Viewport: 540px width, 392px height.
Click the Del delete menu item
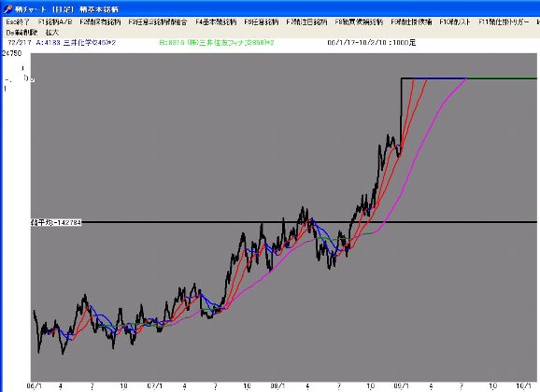click(x=21, y=33)
